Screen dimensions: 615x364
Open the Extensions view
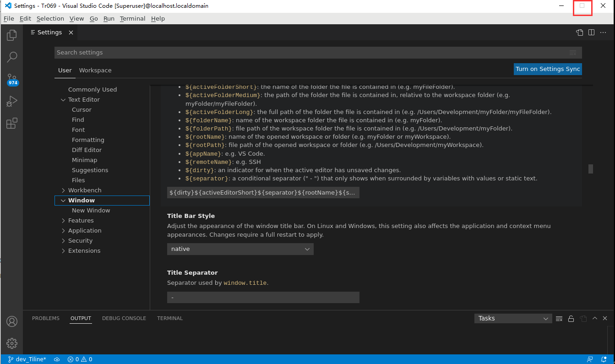(11, 123)
